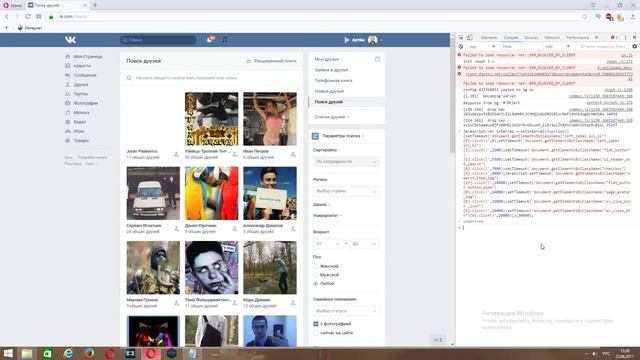Select Поиск друзей in right menu
Screen dimensions: 640x360
(x=329, y=102)
